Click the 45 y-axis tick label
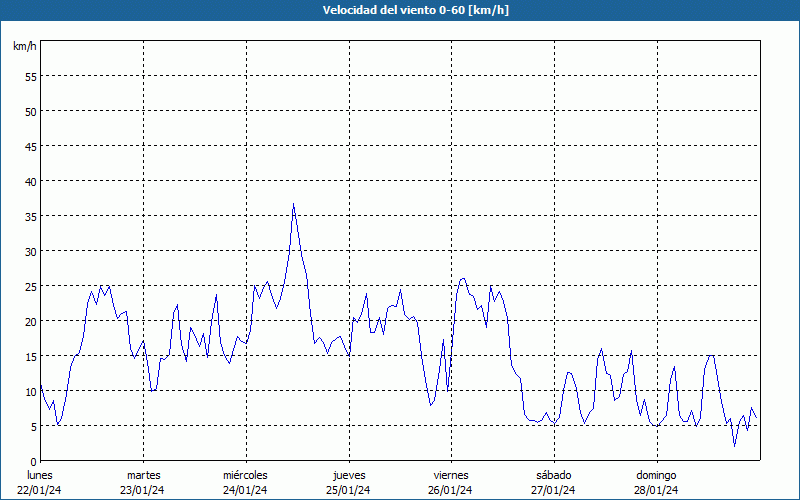Image resolution: width=800 pixels, height=500 pixels. (x=31, y=146)
